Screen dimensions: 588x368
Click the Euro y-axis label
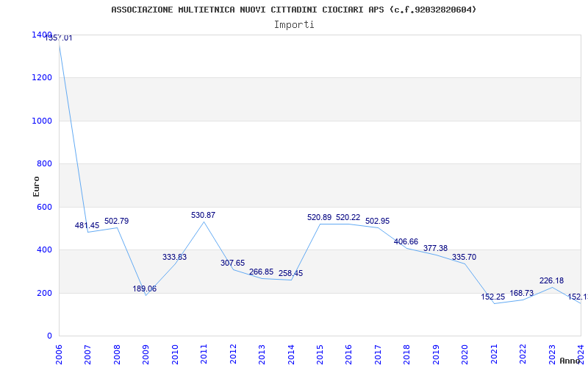[36, 186]
